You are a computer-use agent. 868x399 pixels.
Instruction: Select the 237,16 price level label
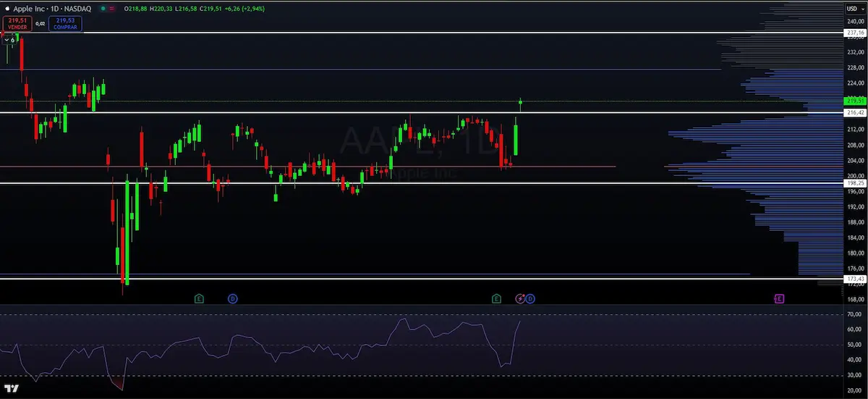[x=854, y=33]
